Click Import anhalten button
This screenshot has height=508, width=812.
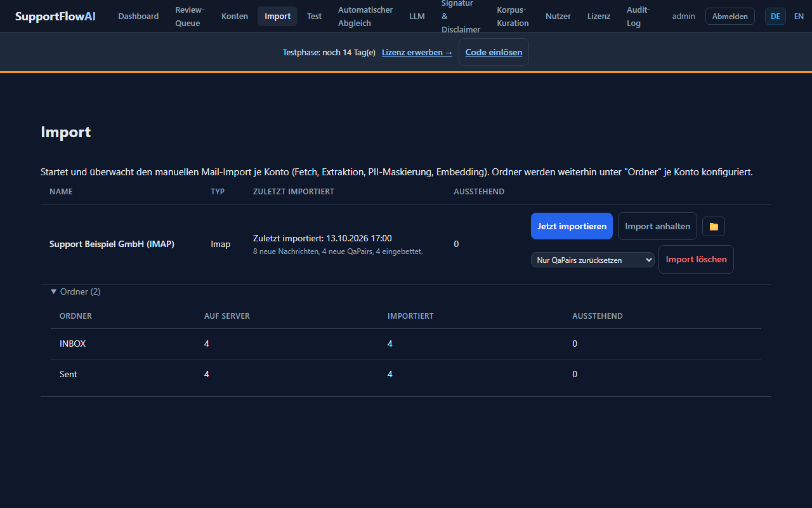[x=657, y=226]
